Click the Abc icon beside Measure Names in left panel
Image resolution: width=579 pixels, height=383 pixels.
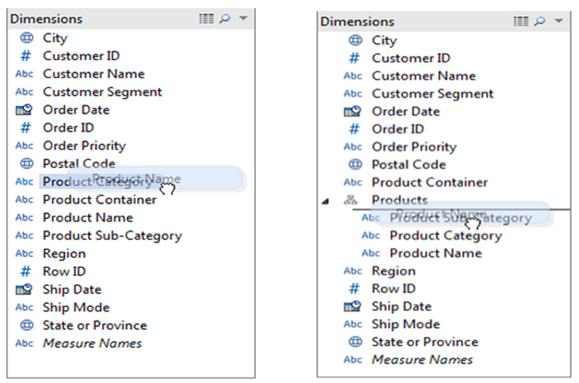(24, 343)
